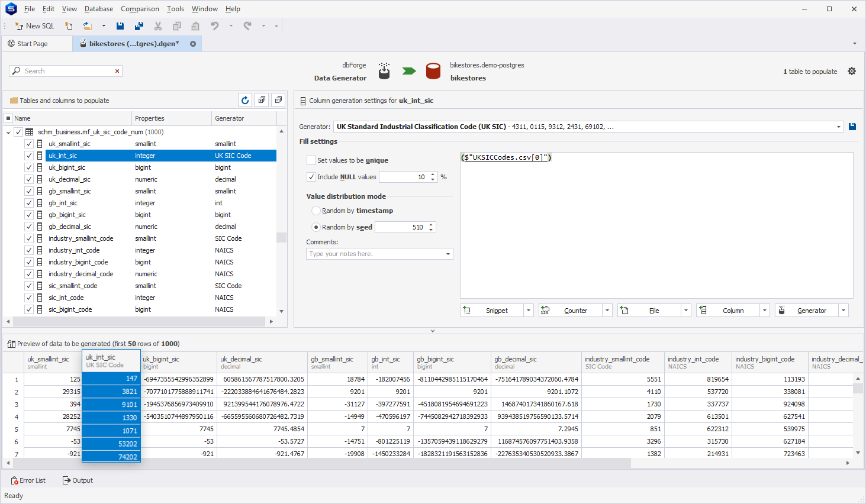The image size is (866, 504).
Task: Click the preview grid horizontal scrollbar
Action: click(323, 463)
